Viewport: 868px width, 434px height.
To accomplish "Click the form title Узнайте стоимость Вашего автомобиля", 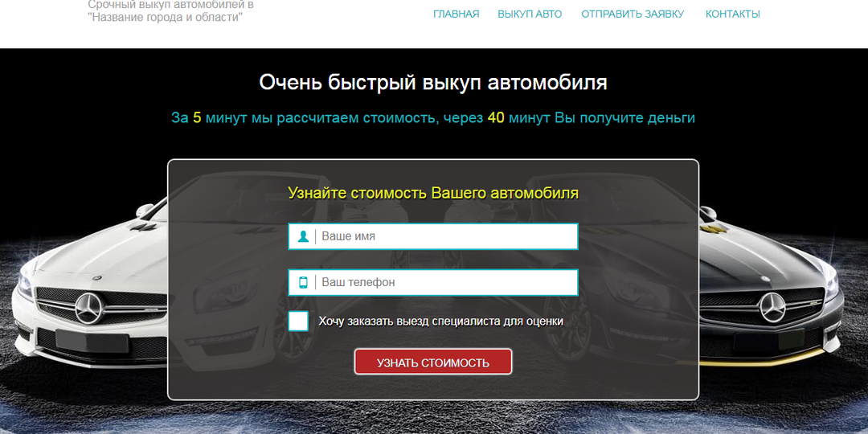I will coord(433,193).
